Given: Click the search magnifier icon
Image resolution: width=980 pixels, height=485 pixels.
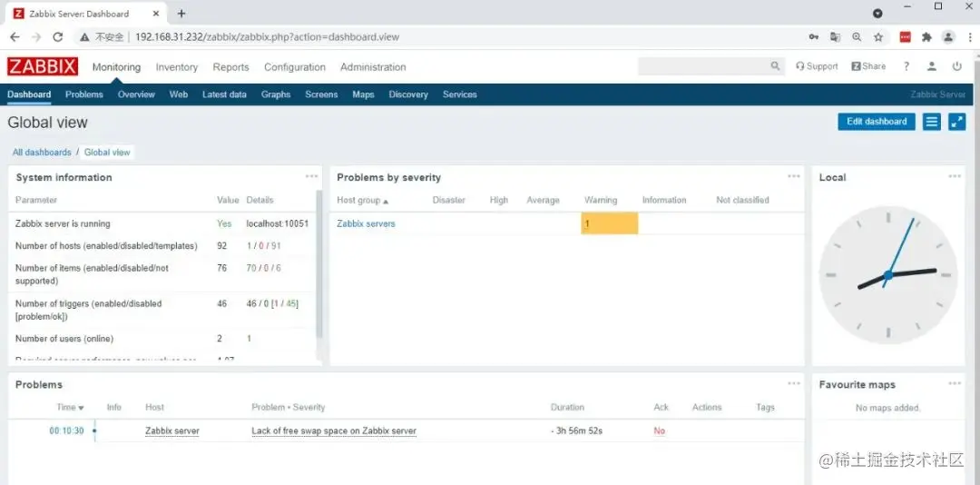Looking at the screenshot, I should coord(775,66).
